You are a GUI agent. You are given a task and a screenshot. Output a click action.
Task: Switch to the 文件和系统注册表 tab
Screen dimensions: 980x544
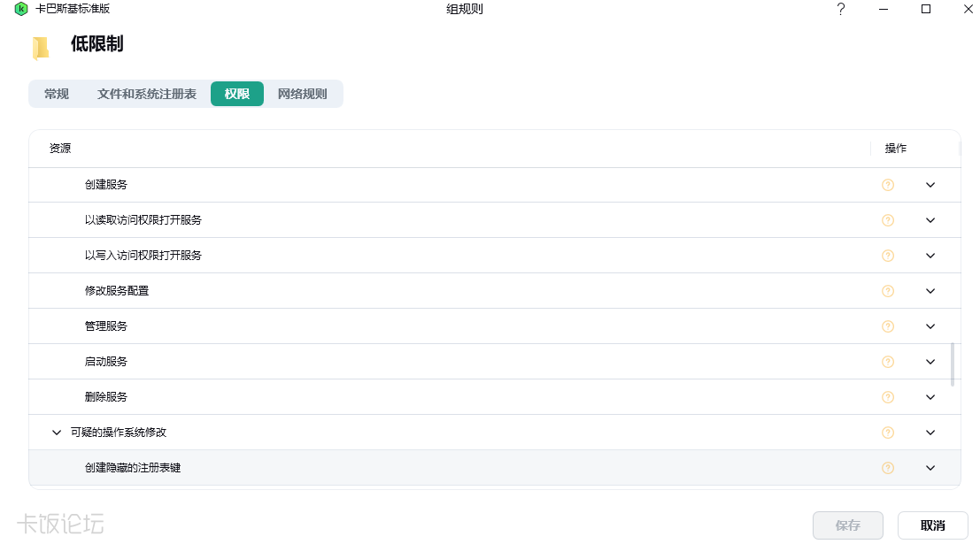tap(147, 94)
